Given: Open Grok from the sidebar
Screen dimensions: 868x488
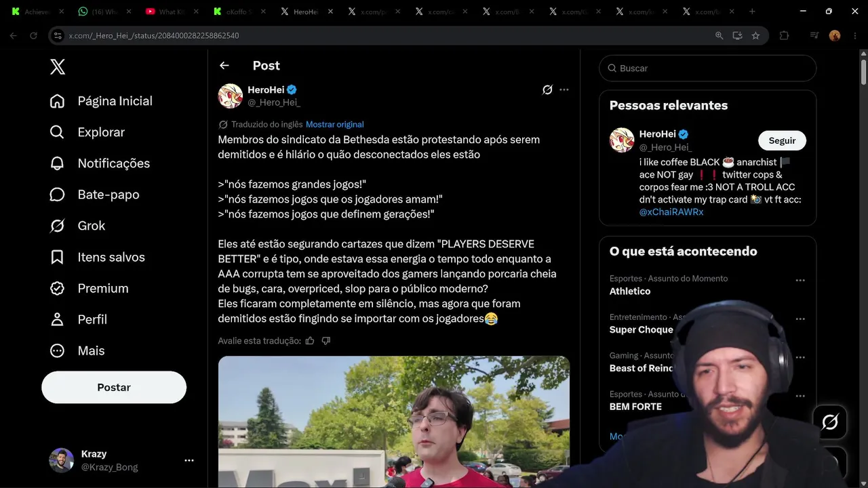Looking at the screenshot, I should click(77, 226).
